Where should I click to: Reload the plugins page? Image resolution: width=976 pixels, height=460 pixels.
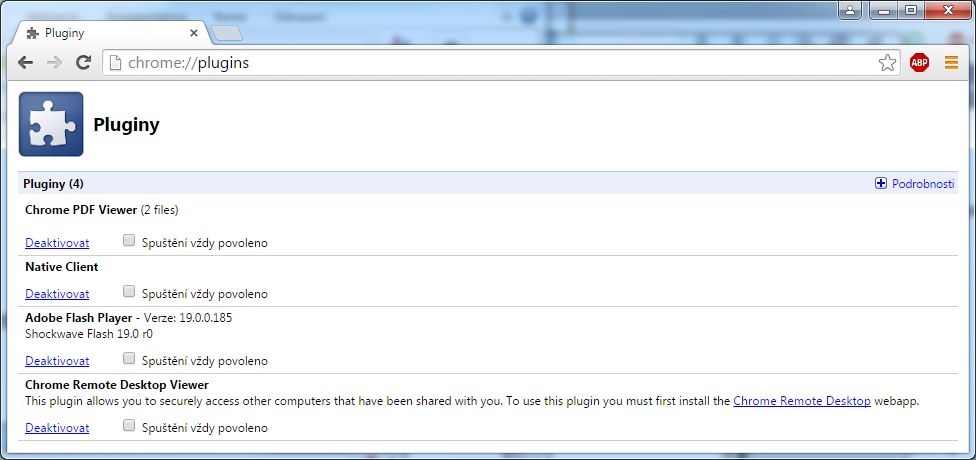[x=83, y=62]
